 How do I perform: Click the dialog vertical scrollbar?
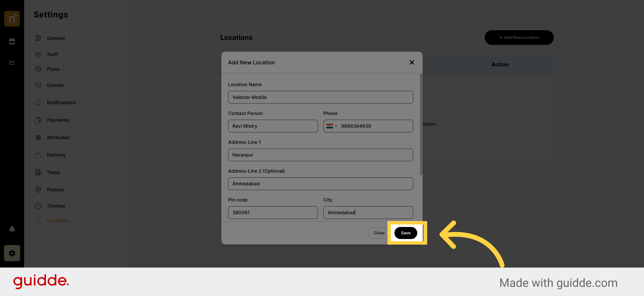(x=421, y=124)
